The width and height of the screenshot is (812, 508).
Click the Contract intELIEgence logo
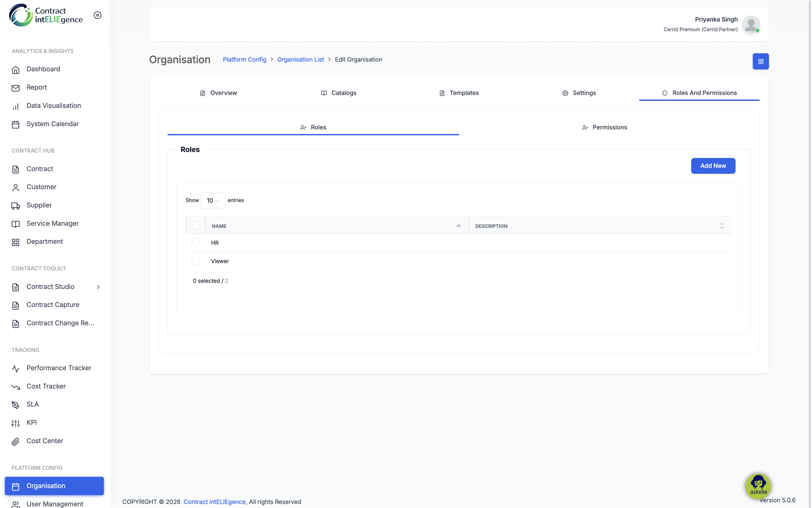point(46,15)
